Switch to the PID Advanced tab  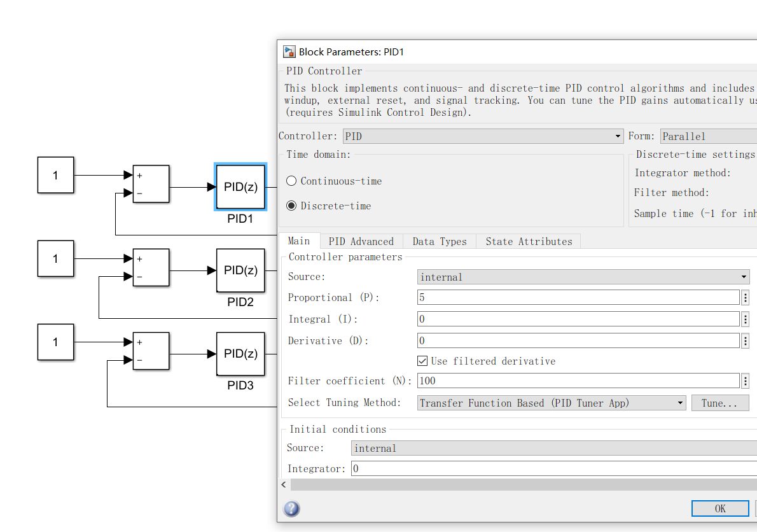click(361, 241)
